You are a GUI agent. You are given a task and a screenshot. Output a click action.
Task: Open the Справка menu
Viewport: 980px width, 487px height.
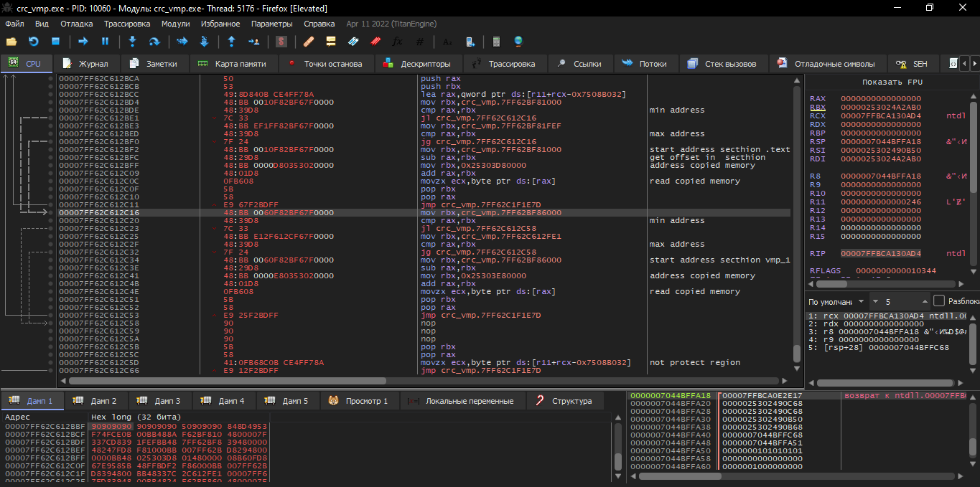click(x=319, y=24)
